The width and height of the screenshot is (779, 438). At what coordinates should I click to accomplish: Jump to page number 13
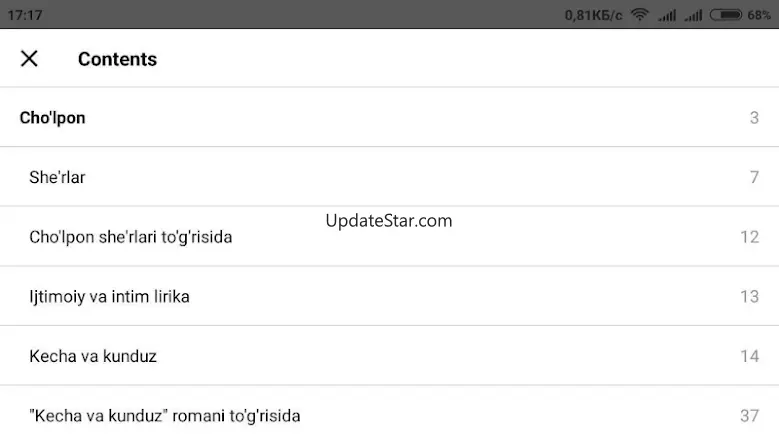(750, 296)
